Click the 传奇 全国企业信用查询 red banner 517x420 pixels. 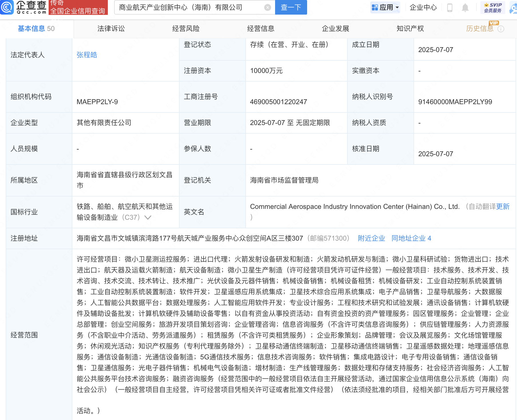pyautogui.click(x=78, y=7)
